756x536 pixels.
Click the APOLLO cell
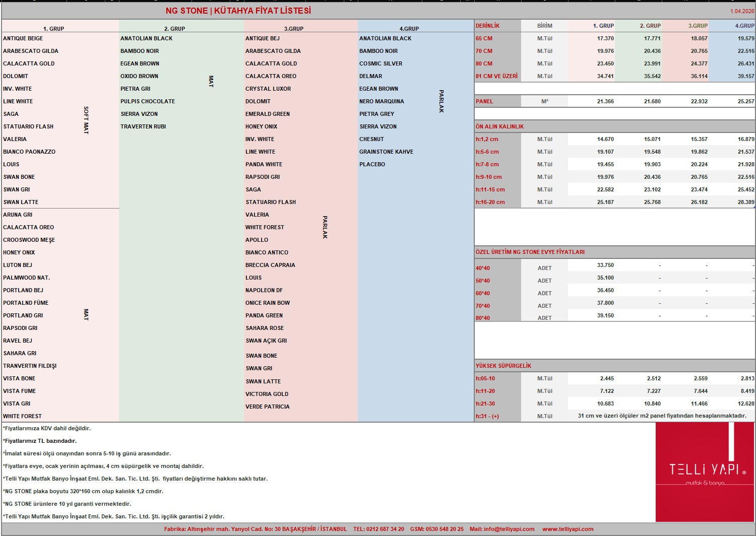(257, 240)
